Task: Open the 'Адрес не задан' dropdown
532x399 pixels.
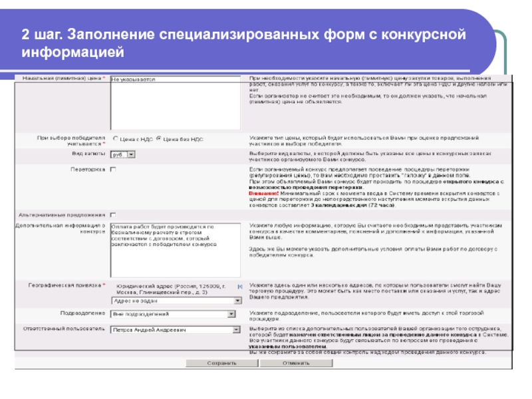Action: [x=176, y=301]
